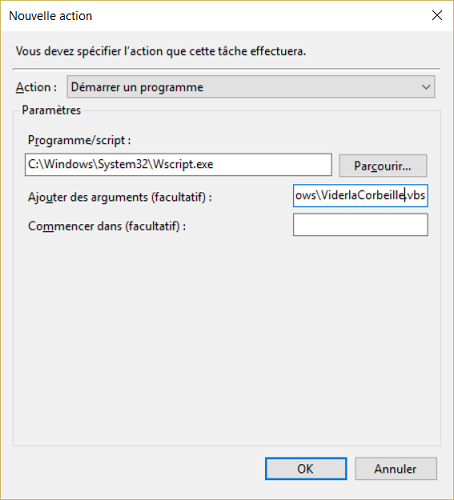Click the 'Commencer dans (facultatif)' label

click(x=107, y=226)
